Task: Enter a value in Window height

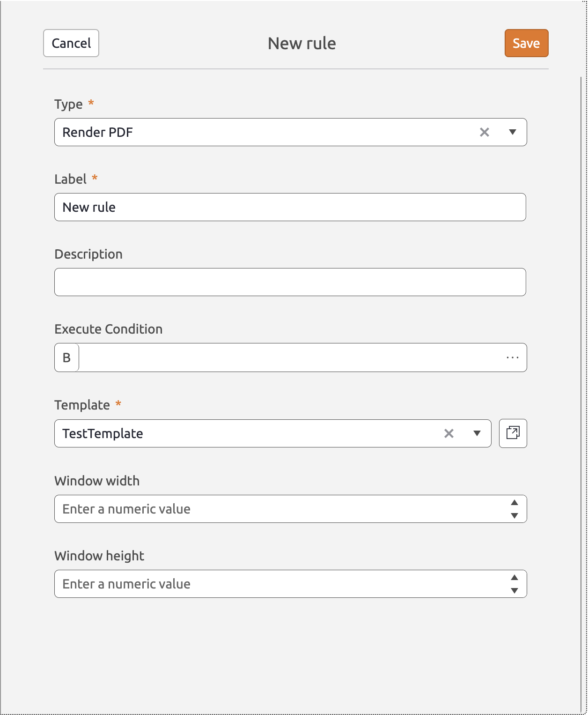Action: (x=262, y=583)
